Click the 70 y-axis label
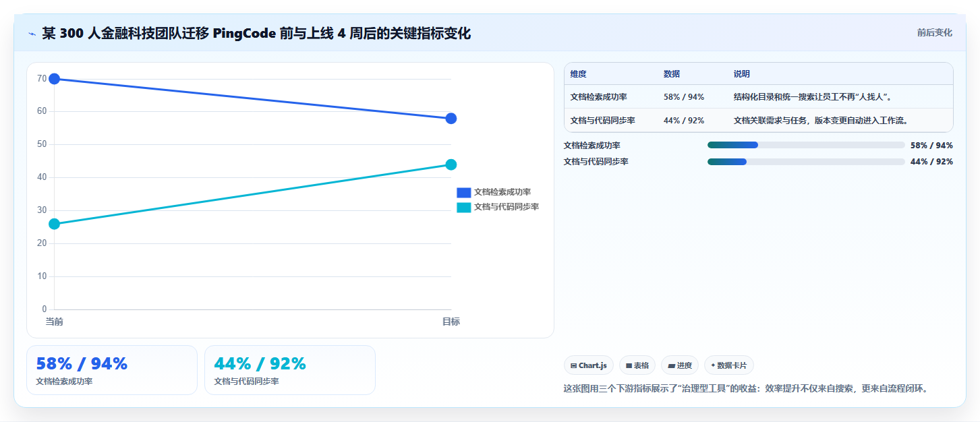Screen dimensions: 980x422 42,79
